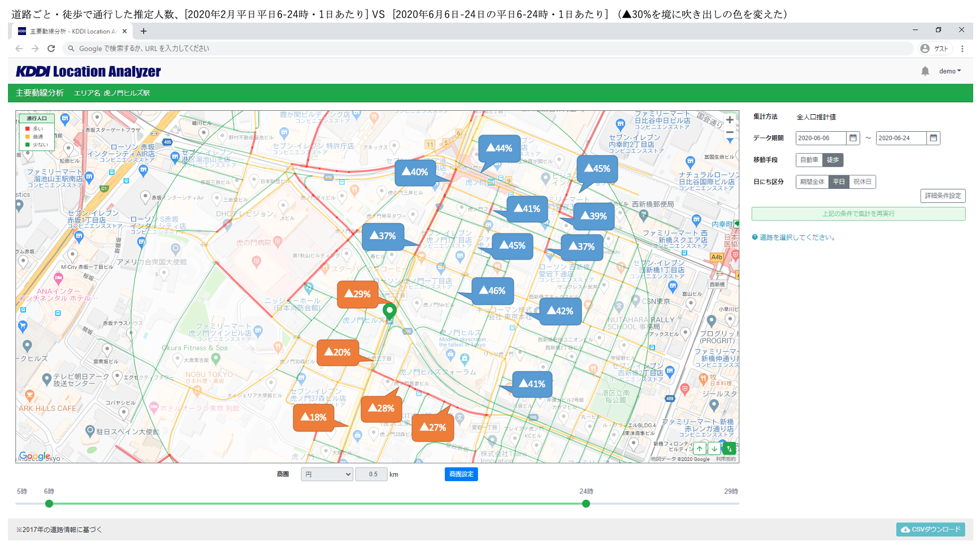Click the blue 商圏設定 button
The width and height of the screenshot is (980, 545).
461,474
